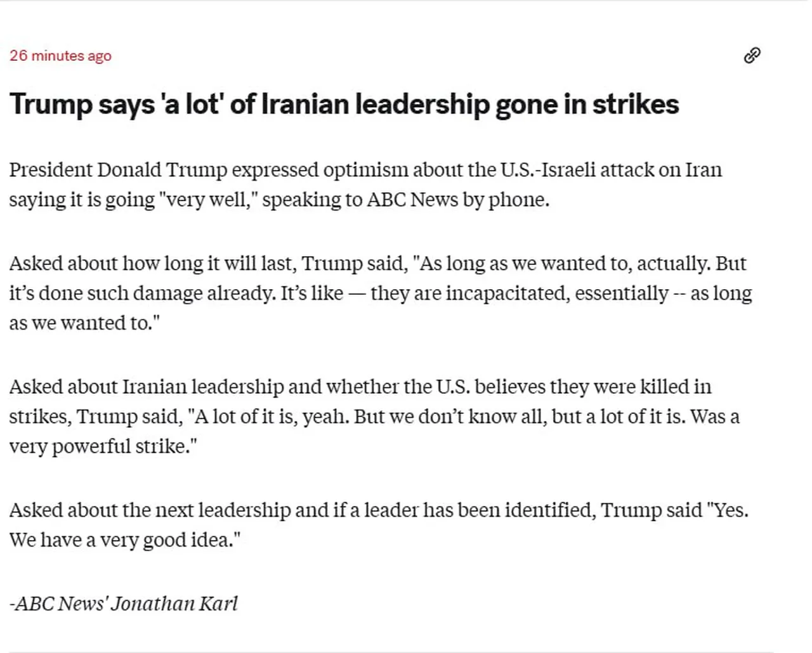
Task: Click the quoted phrase "very well,"
Action: coord(208,200)
